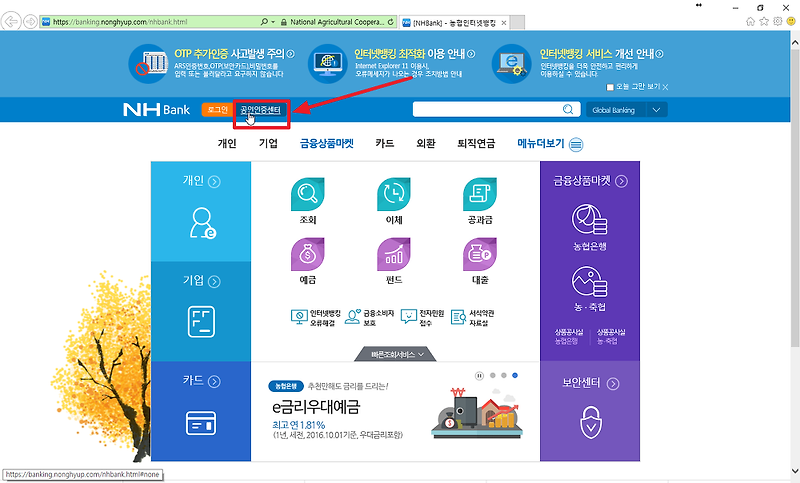
Task: Click the search magnifier icon in search box
Action: [x=568, y=109]
